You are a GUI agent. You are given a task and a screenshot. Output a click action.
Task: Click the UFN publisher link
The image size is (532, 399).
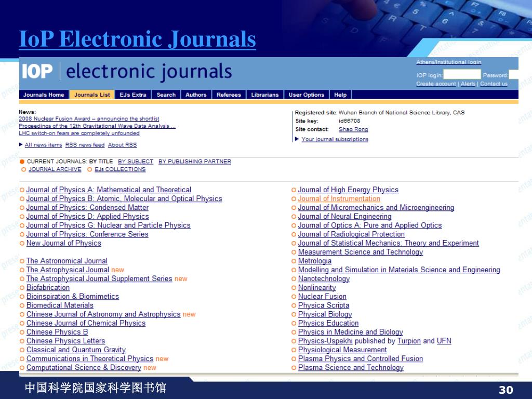pos(444,341)
